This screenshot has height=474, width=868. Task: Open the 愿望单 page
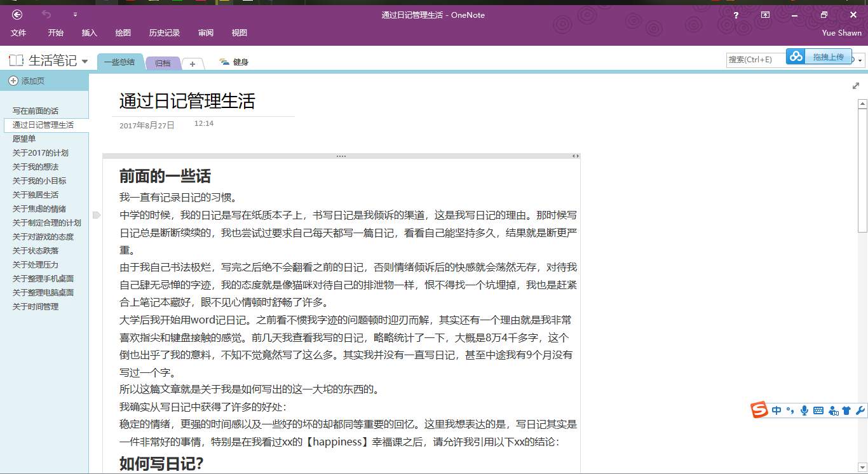24,139
